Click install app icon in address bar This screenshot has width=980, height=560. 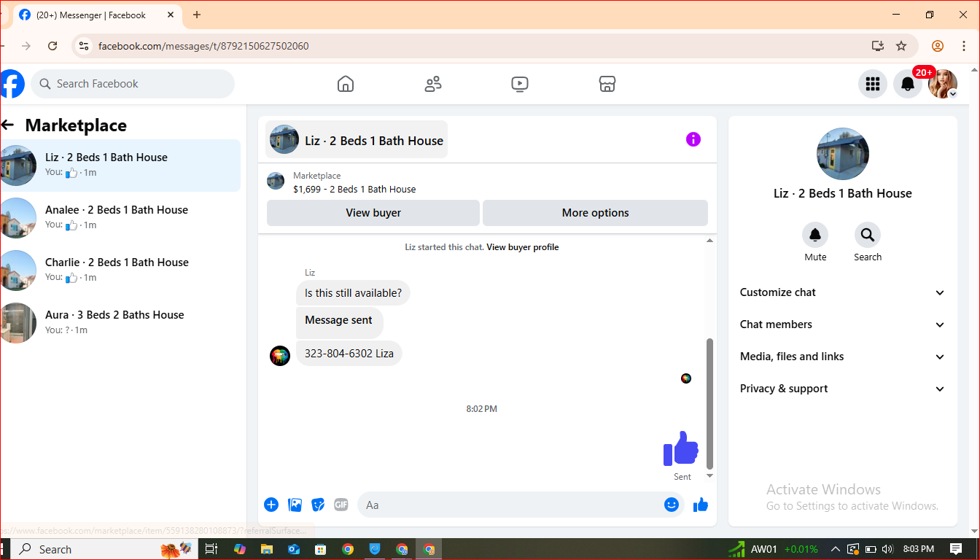point(878,46)
